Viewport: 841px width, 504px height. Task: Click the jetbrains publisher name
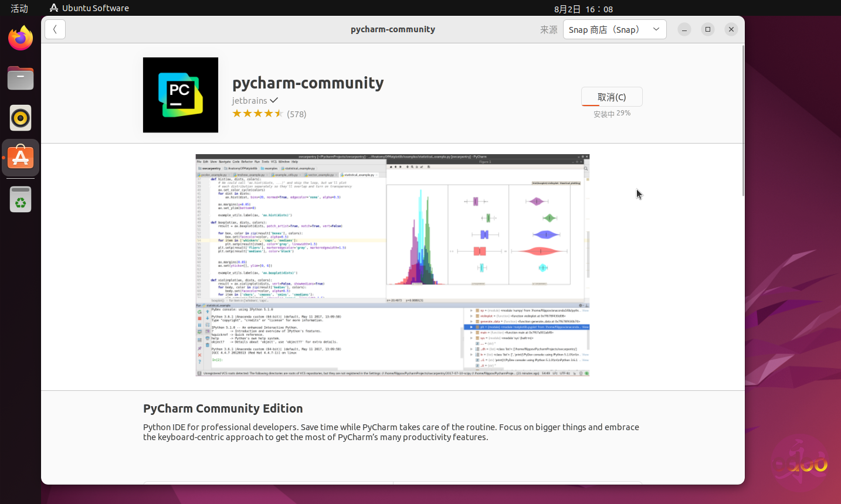coord(249,101)
